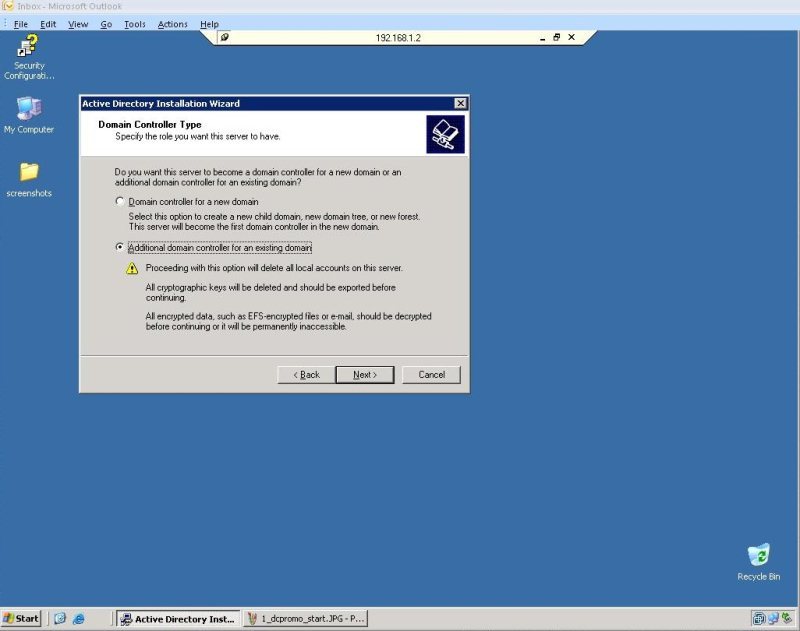The width and height of the screenshot is (800, 631).
Task: Open Outlook's Edit menu
Action: 48,24
